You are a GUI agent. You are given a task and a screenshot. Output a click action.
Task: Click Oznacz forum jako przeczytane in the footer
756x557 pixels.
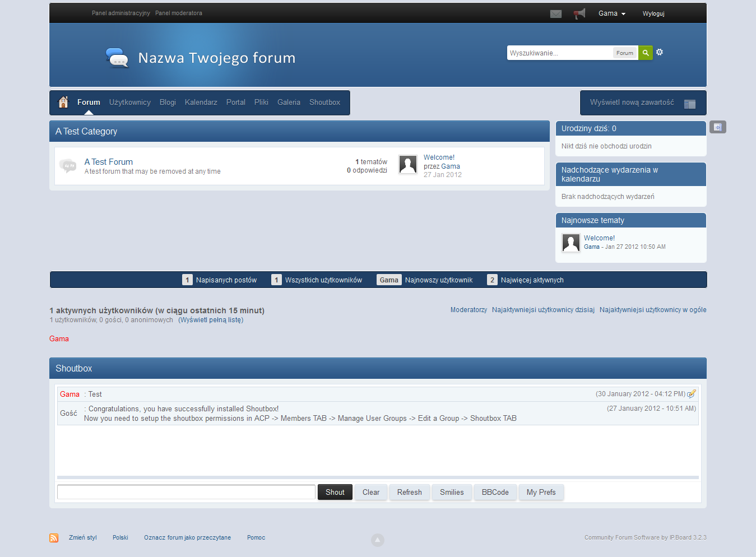(x=187, y=537)
